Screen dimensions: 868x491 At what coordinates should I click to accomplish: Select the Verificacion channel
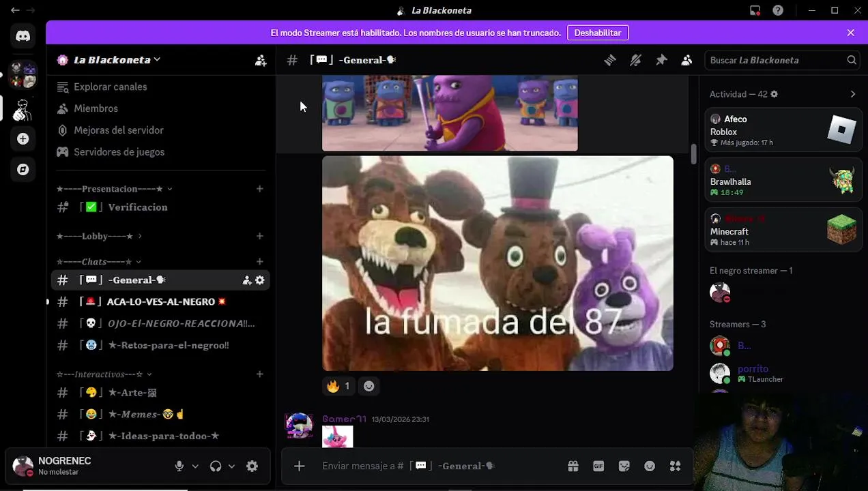160,207
